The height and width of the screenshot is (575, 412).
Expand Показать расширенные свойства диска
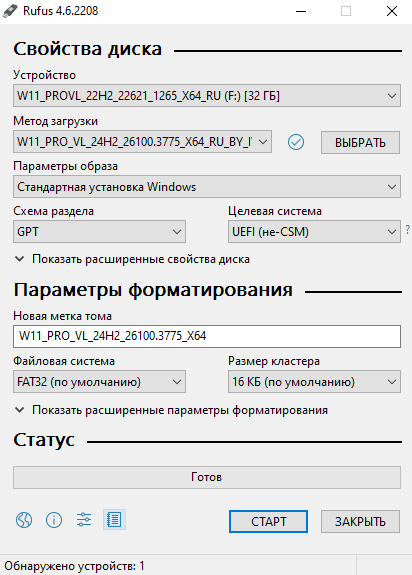132,259
